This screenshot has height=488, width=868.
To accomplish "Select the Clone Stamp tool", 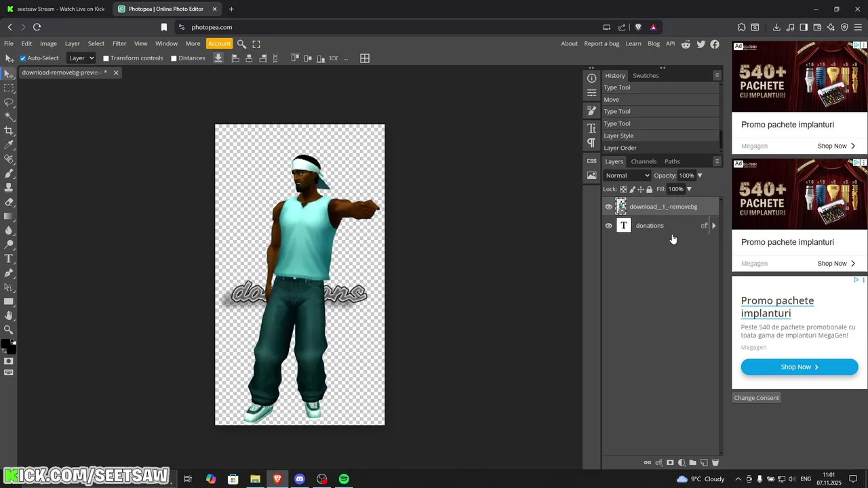I will (9, 188).
